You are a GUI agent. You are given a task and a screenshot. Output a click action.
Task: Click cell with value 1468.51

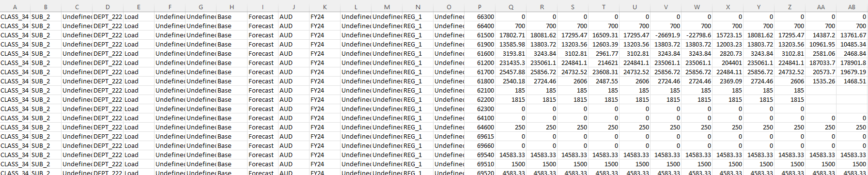click(x=852, y=81)
